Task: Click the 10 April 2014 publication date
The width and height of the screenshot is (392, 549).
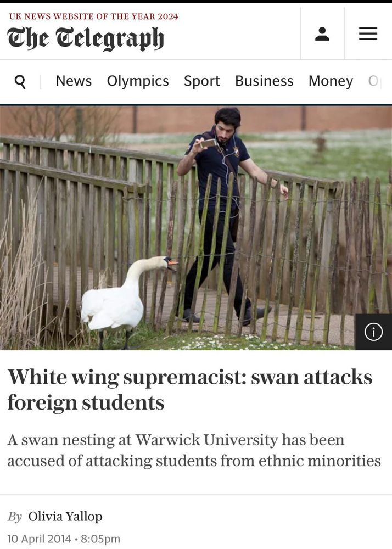Action: [x=39, y=539]
